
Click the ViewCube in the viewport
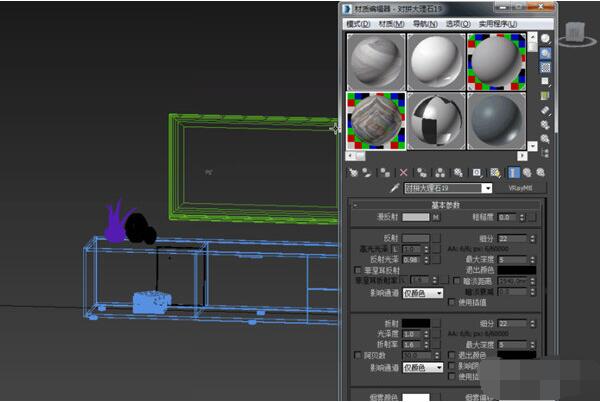577,35
